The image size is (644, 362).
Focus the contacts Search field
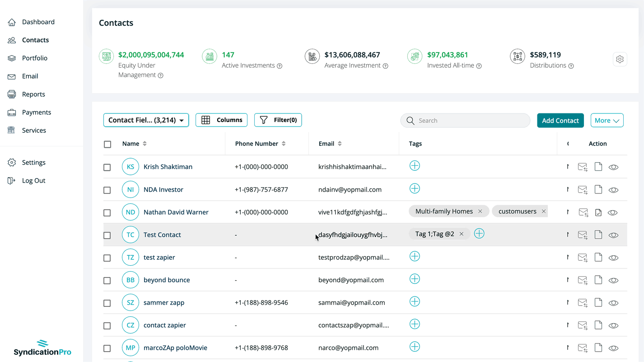tap(465, 120)
